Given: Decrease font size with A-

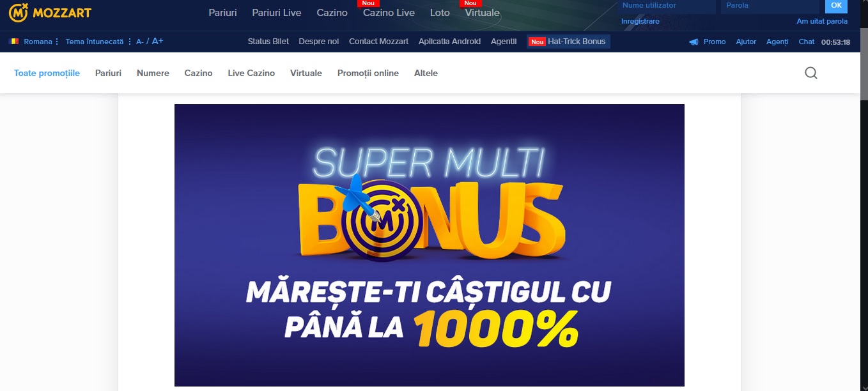Looking at the screenshot, I should click(140, 42).
